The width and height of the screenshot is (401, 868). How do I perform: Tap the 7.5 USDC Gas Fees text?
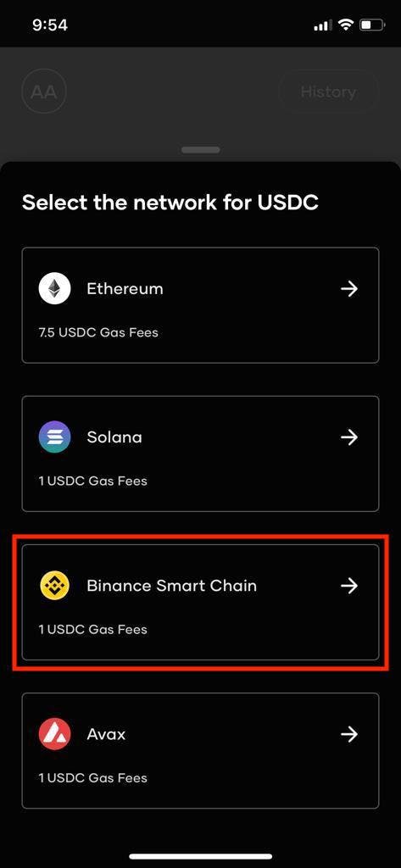[98, 332]
